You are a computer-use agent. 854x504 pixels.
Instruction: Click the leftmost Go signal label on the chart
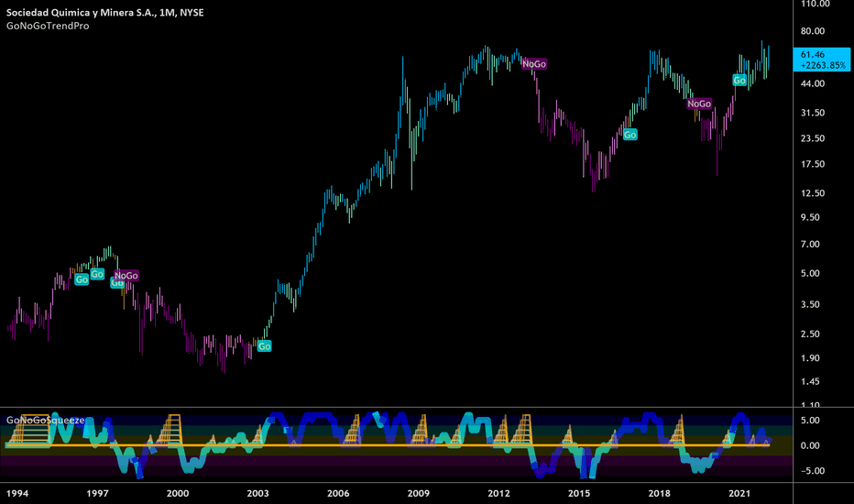(82, 279)
